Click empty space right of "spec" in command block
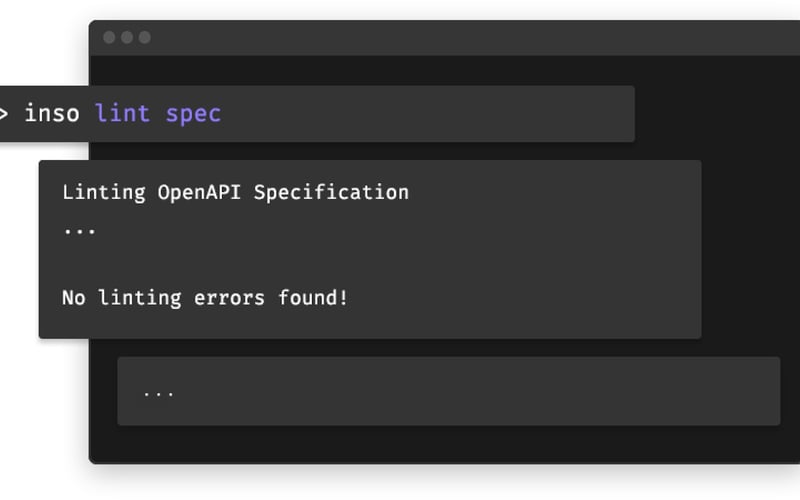 tap(430, 114)
